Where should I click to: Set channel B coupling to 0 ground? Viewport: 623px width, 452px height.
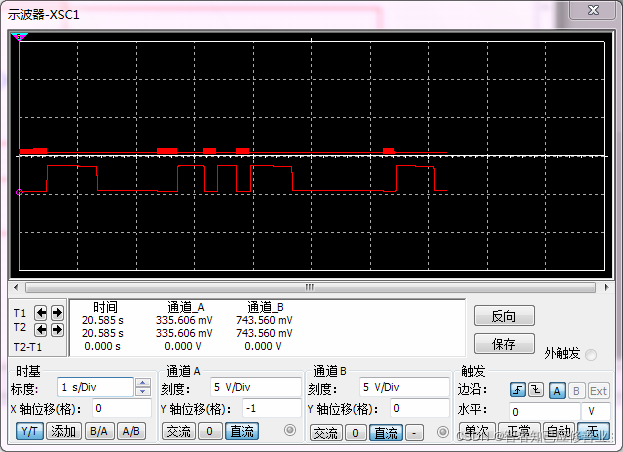(356, 433)
